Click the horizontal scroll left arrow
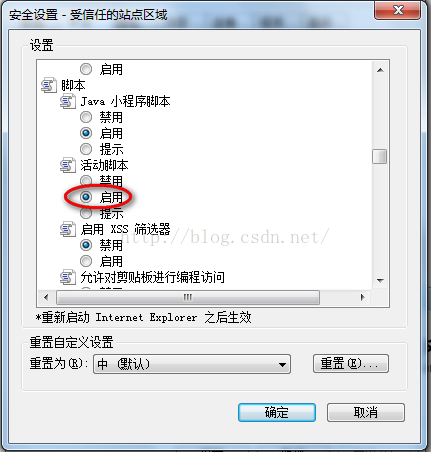The height and width of the screenshot is (452, 431). point(46,297)
